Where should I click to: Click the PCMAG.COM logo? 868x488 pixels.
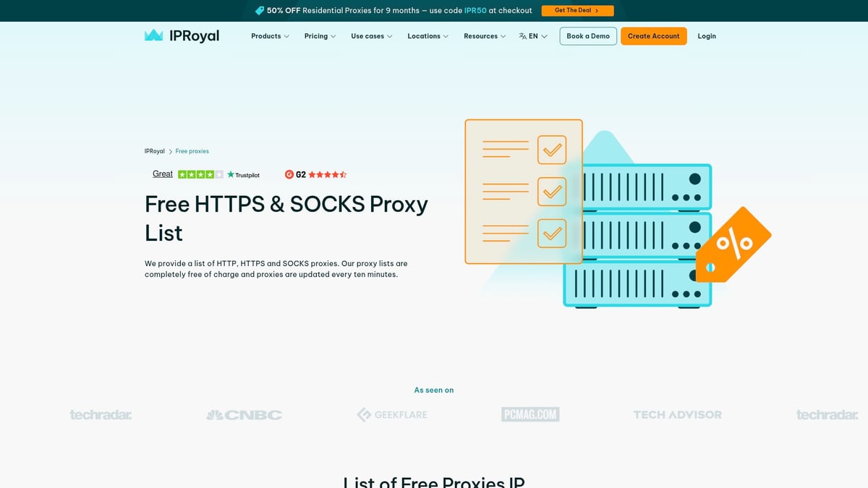[531, 414]
